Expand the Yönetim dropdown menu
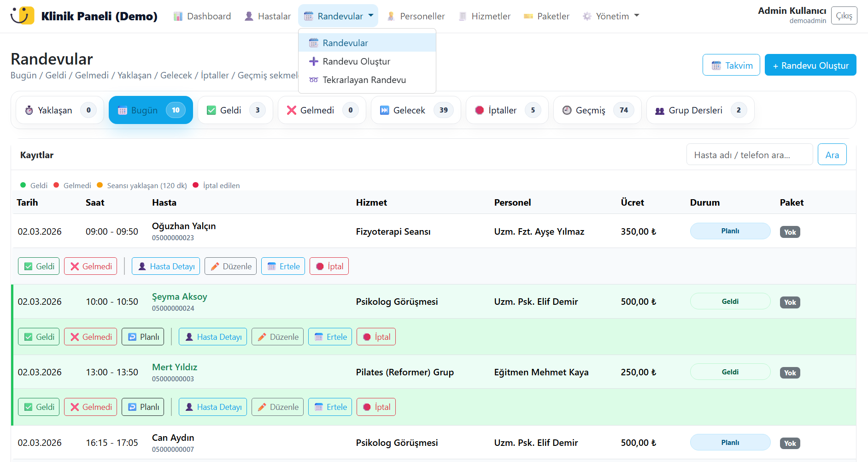The height and width of the screenshot is (462, 868). pyautogui.click(x=611, y=16)
